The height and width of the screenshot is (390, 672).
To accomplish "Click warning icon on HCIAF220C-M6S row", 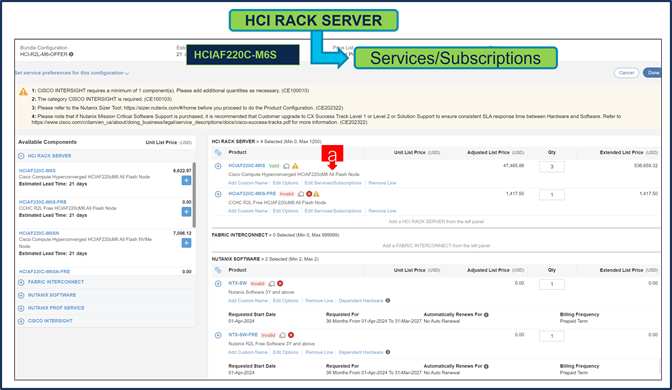I will (x=295, y=166).
